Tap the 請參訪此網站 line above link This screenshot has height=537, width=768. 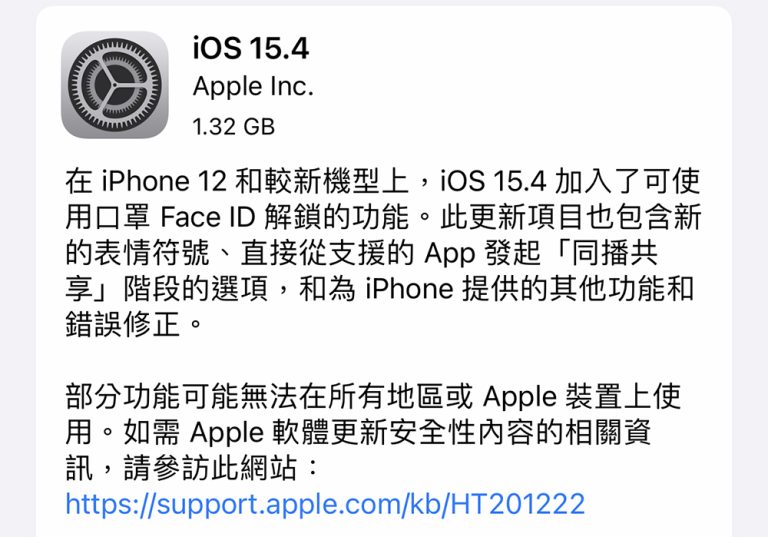pyautogui.click(x=210, y=468)
